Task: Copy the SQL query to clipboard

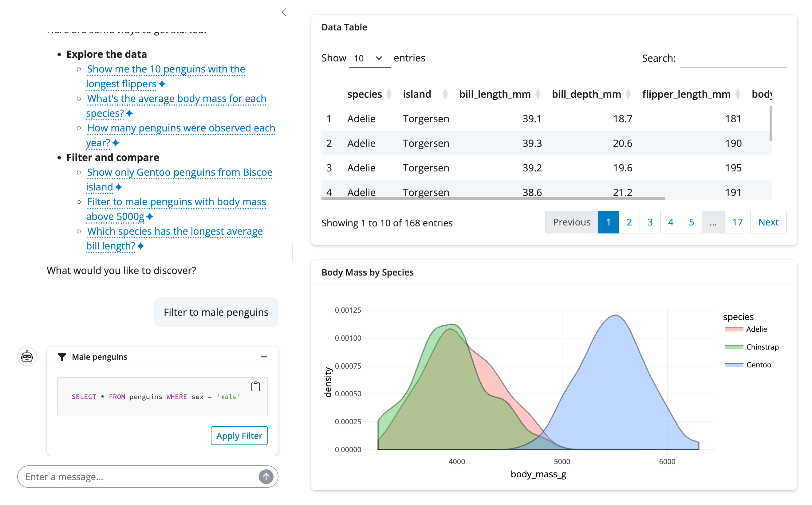Action: [255, 386]
